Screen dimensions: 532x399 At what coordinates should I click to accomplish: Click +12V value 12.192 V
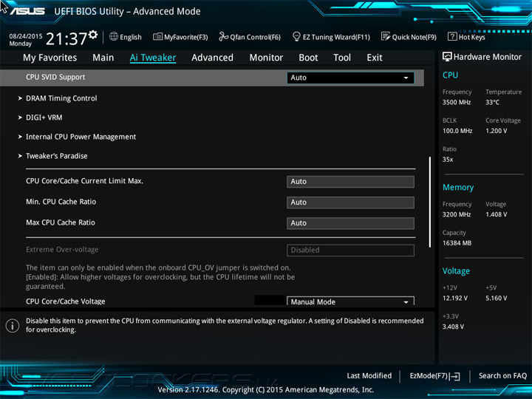(x=454, y=298)
